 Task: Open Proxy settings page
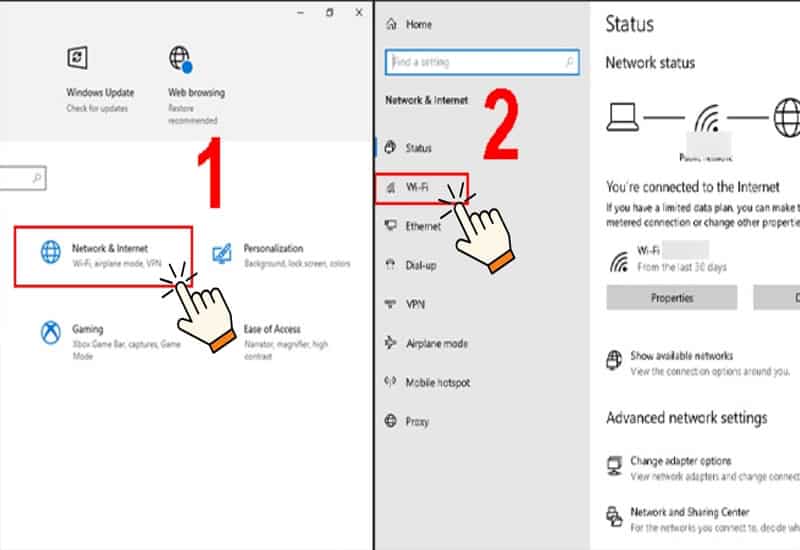pos(416,421)
